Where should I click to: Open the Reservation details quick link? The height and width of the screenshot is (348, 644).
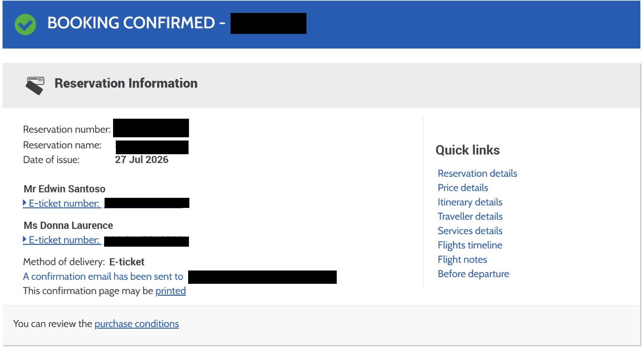[477, 173]
